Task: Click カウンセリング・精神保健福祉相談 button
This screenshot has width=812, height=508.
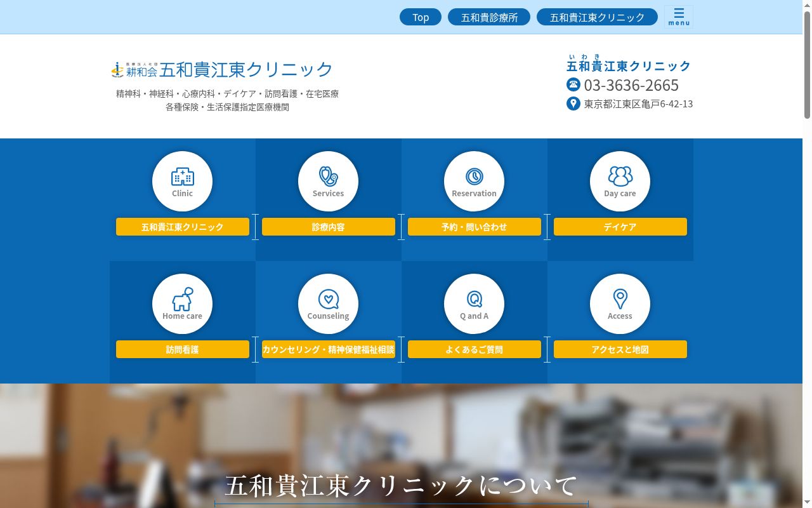Action: (x=329, y=349)
